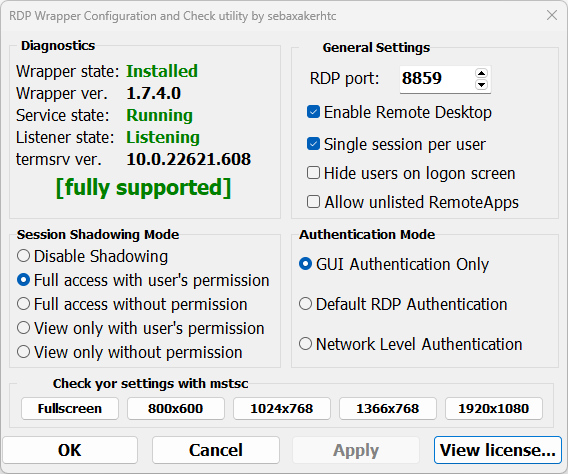Open mstsc at 1920x1080
The width and height of the screenshot is (568, 474).
tap(494, 408)
